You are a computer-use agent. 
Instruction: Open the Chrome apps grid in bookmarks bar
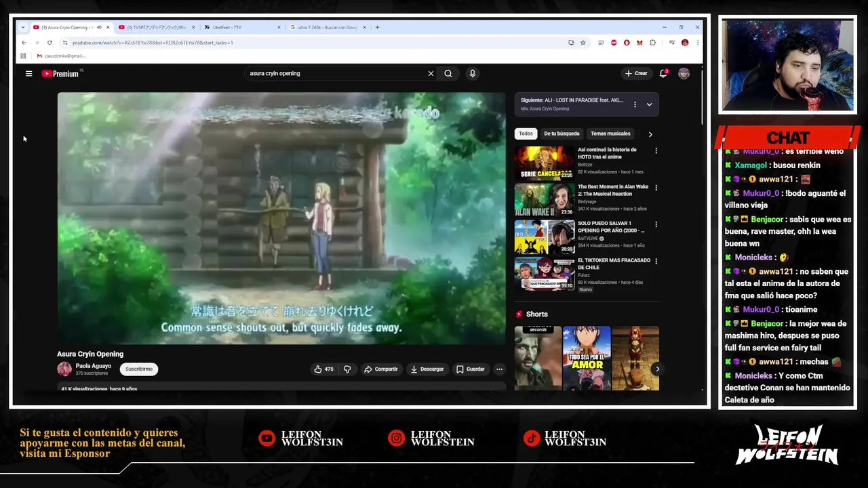[x=23, y=56]
